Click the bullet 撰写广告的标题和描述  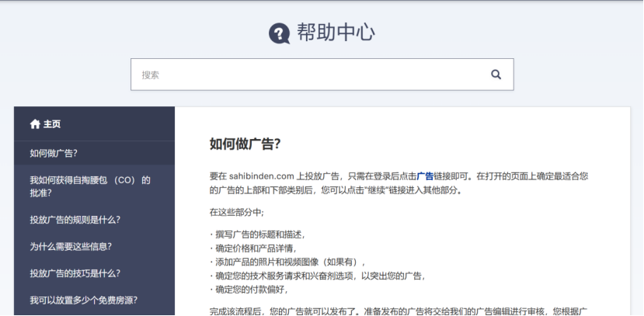click(x=258, y=234)
